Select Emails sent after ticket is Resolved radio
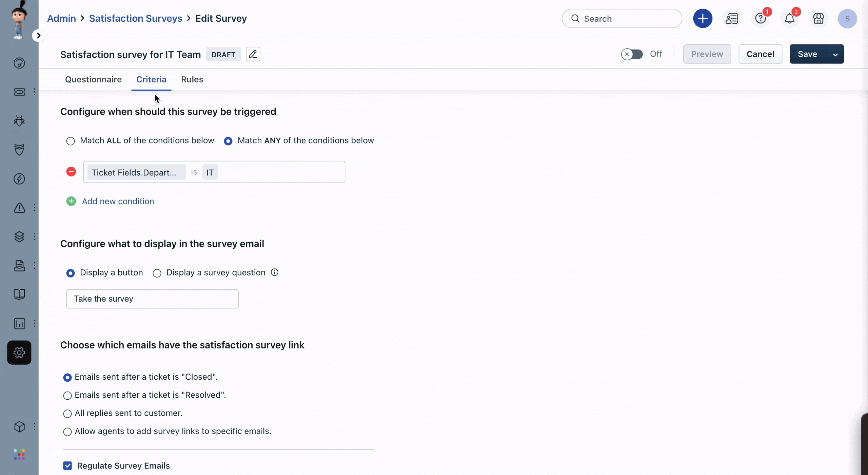The height and width of the screenshot is (475, 868). (x=67, y=395)
